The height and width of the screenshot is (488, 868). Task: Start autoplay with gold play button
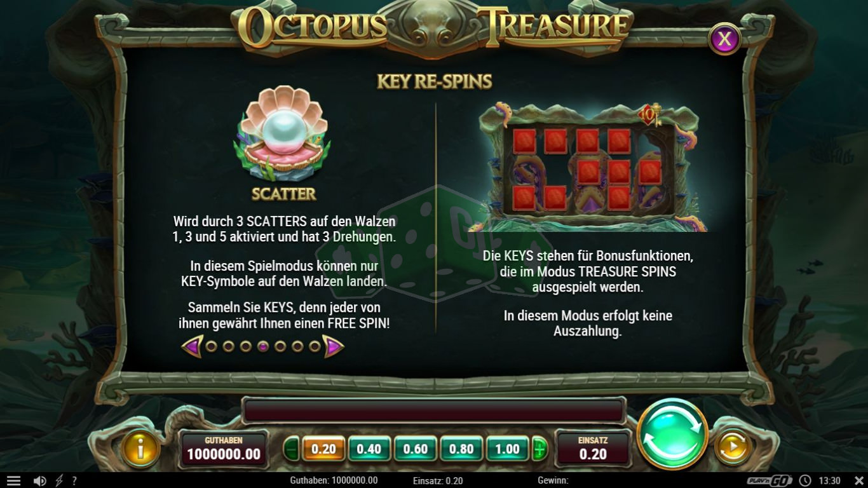pos(733,448)
